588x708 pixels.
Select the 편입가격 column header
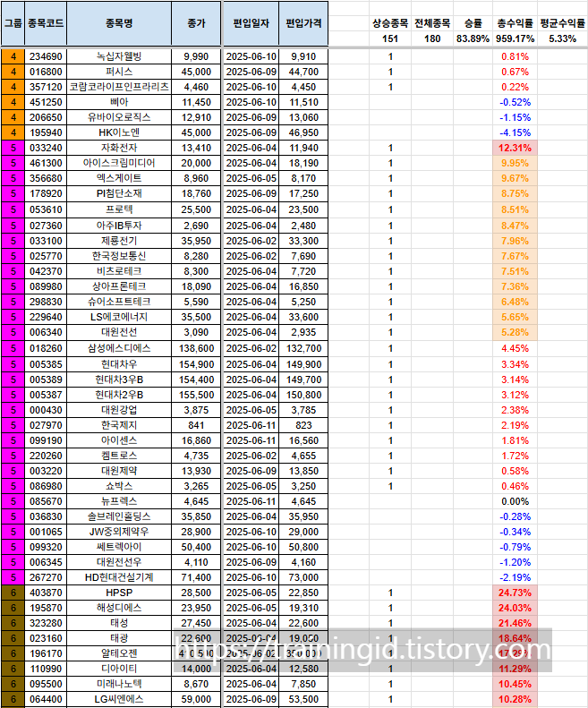303,23
